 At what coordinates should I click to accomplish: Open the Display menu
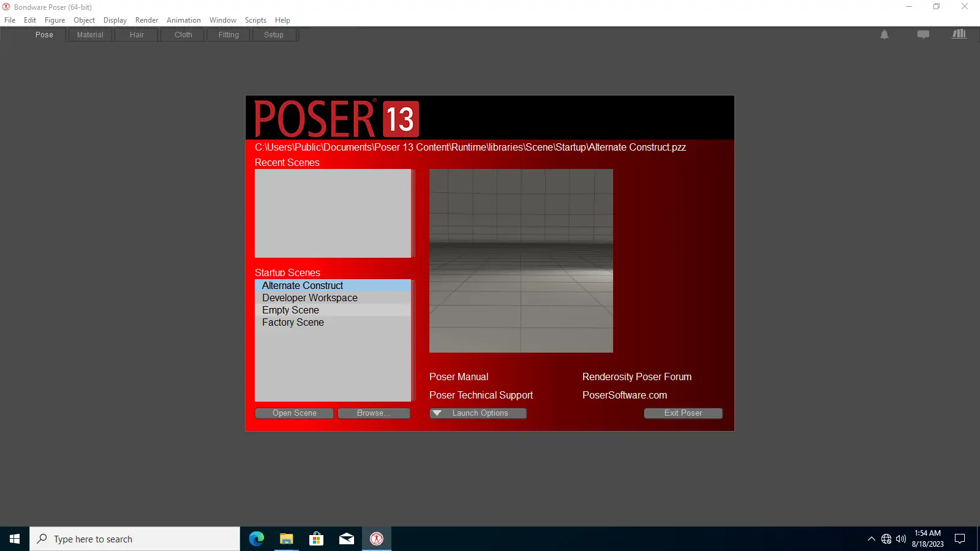click(x=115, y=20)
